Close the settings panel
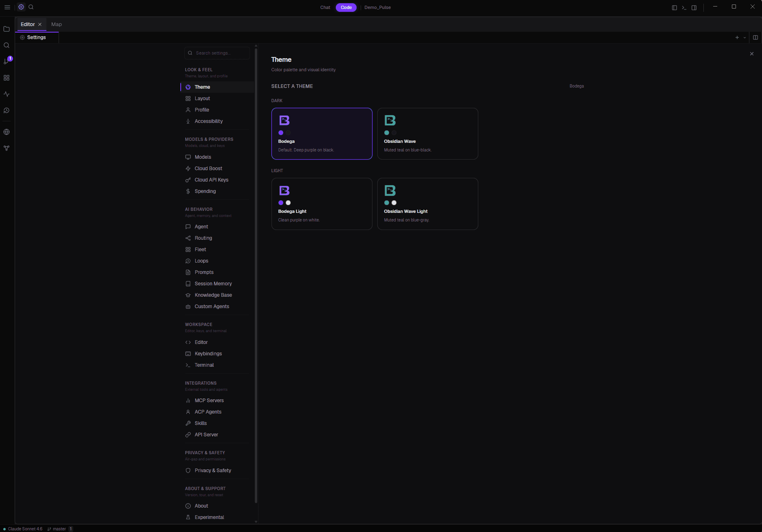762x532 pixels. pyautogui.click(x=752, y=54)
